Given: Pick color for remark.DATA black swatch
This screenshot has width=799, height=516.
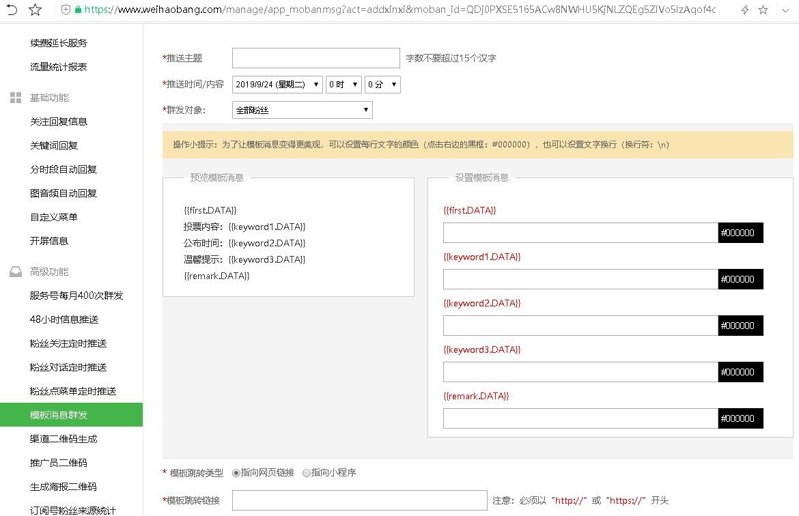Looking at the screenshot, I should click(747, 418).
